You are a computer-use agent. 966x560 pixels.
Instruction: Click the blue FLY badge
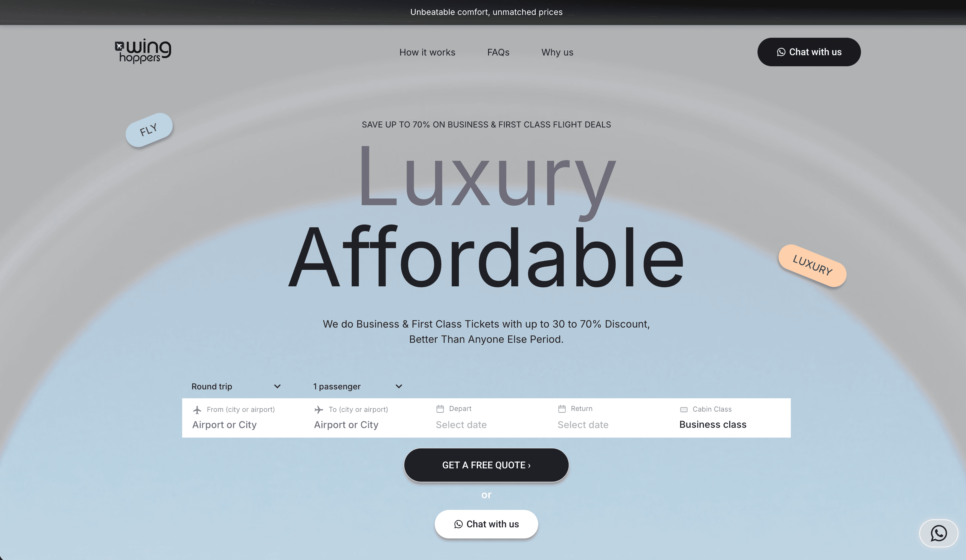point(149,130)
